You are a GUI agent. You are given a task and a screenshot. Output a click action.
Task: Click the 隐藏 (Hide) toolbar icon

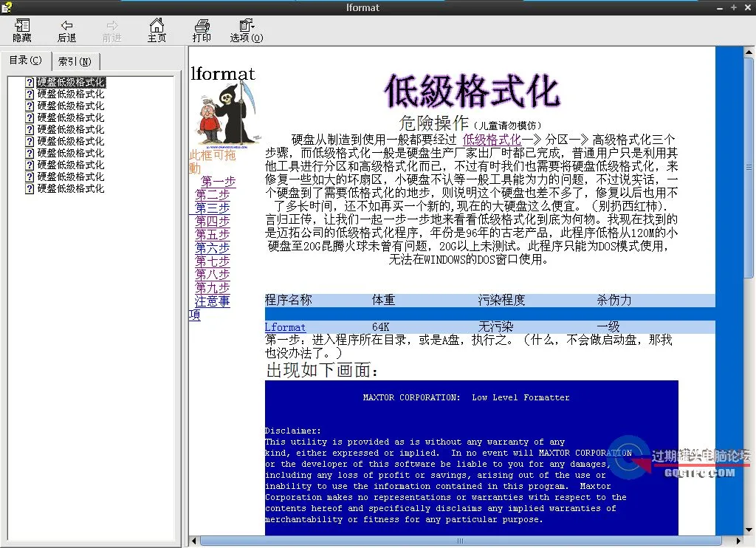(x=21, y=30)
